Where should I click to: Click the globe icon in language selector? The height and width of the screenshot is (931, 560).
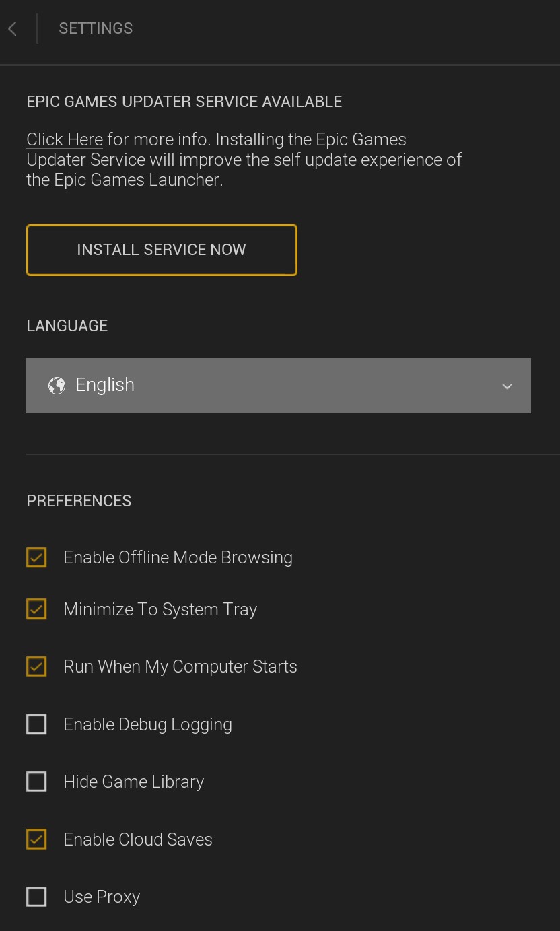pyautogui.click(x=57, y=385)
